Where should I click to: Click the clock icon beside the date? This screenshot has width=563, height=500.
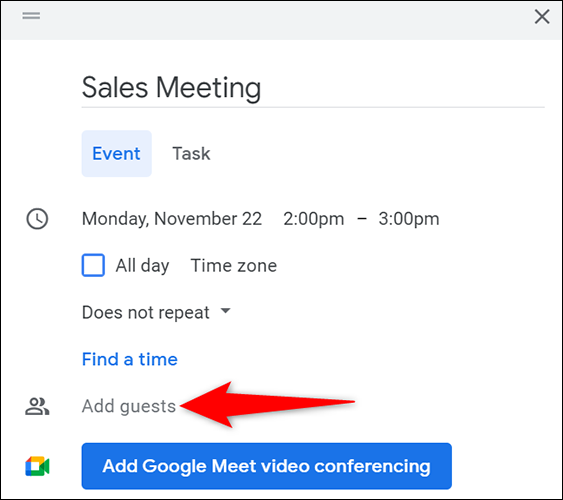(37, 219)
